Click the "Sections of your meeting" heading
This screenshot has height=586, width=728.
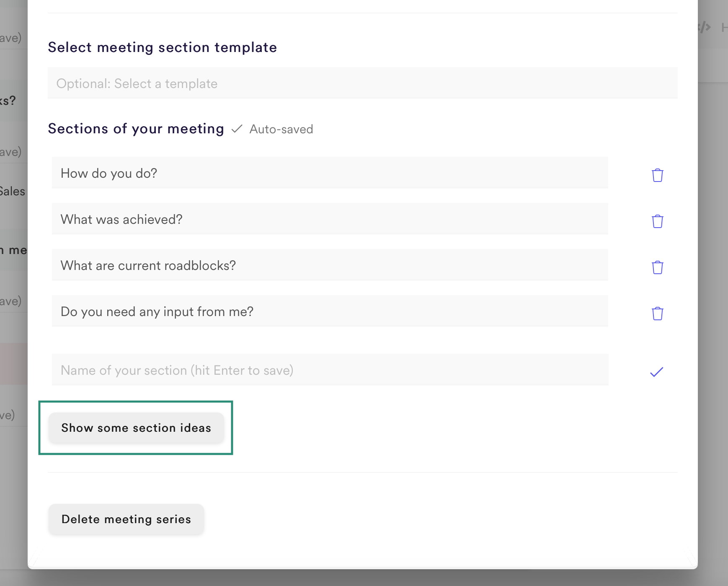(136, 129)
